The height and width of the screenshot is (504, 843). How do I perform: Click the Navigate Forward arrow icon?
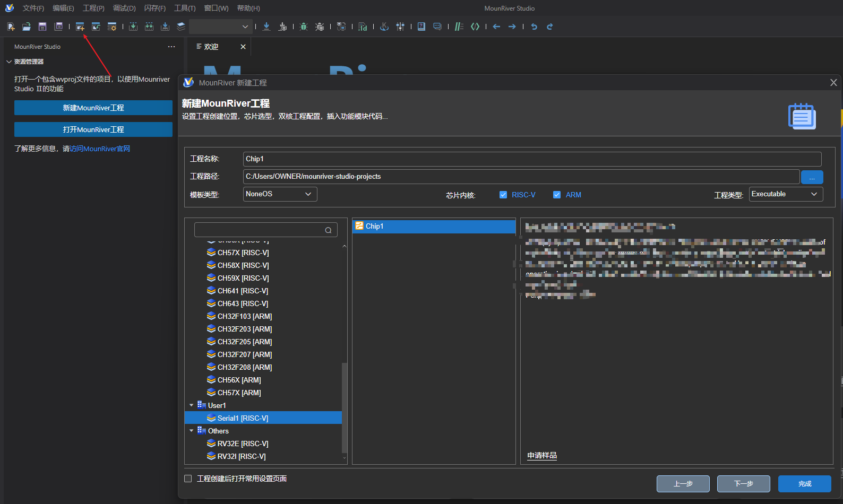tap(512, 27)
